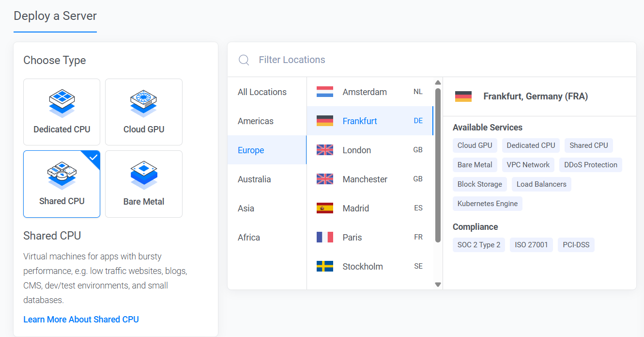Click the DDoS Protection service tag
The image size is (644, 337).
591,165
